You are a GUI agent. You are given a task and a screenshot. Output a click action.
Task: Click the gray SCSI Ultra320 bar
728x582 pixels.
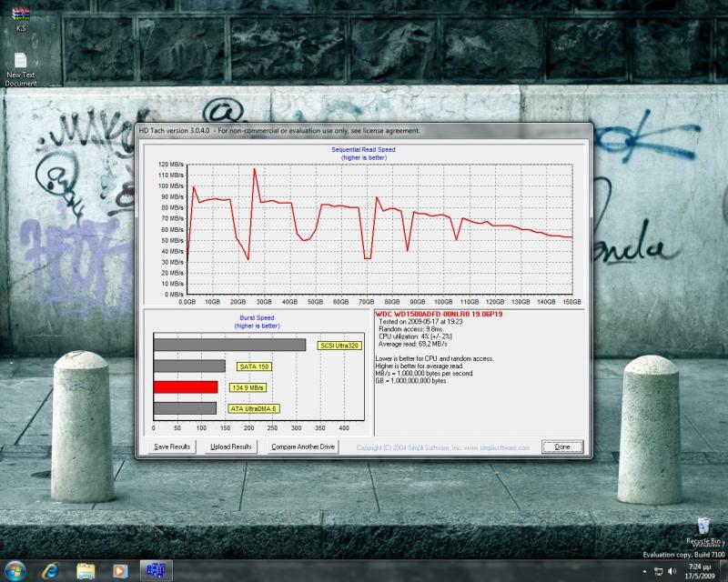230,345
